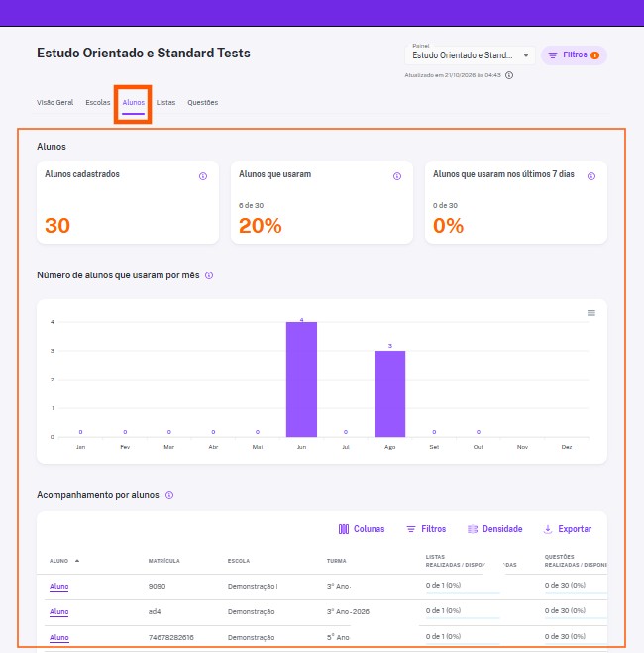Switch to Listas tab
The image size is (644, 653).
pos(165,102)
